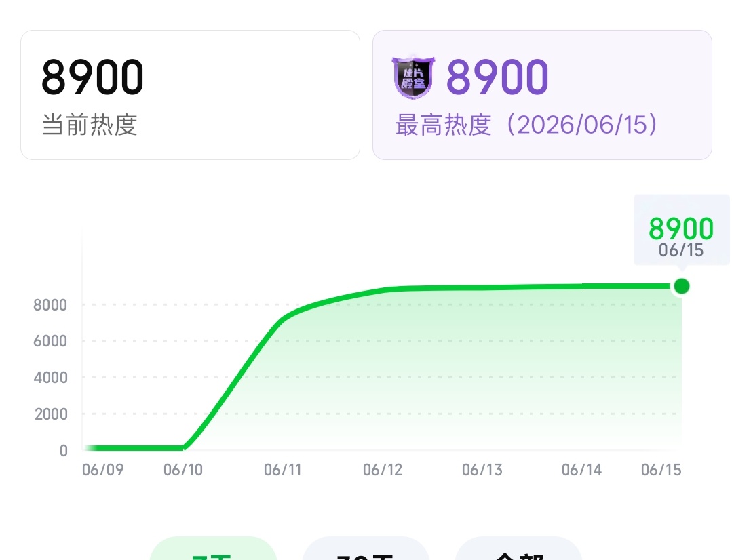Tap the 06/11 x-axis date label
732x560 pixels.
click(x=282, y=469)
